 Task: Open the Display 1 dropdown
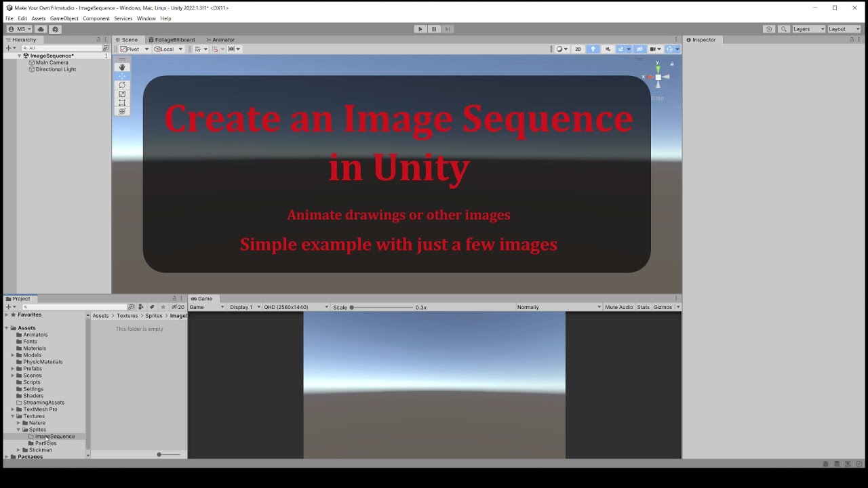(x=245, y=307)
